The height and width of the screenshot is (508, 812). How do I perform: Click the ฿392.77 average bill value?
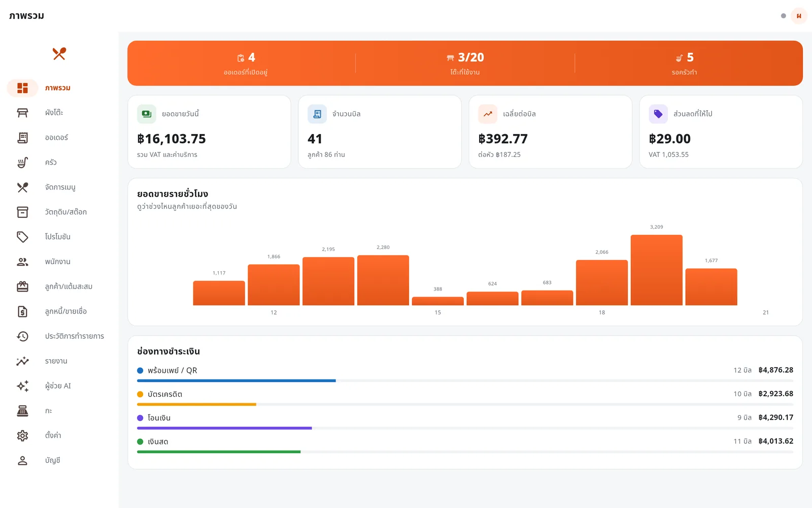pos(503,139)
